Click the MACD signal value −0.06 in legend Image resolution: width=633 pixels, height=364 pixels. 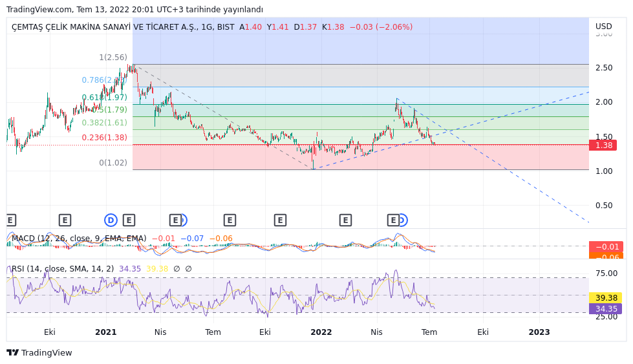[221, 239]
